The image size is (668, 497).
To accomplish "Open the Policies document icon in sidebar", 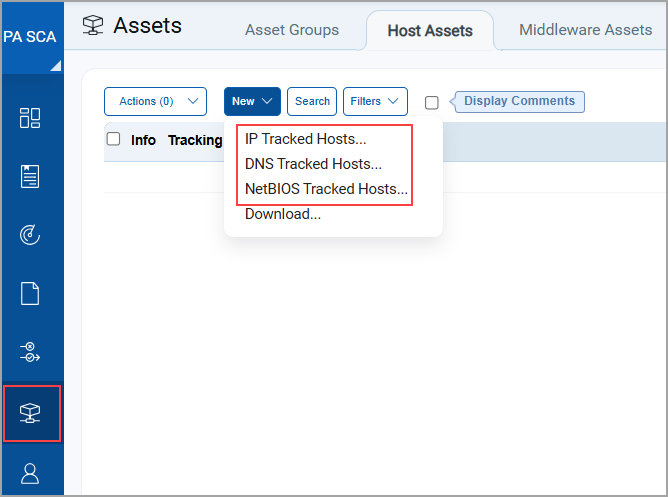I will pyautogui.click(x=30, y=176).
